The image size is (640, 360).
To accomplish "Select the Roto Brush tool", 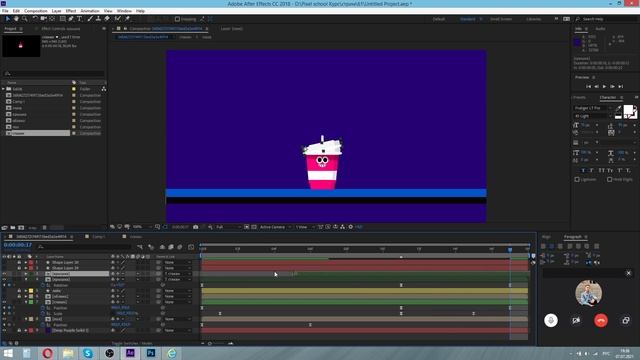I will pos(118,19).
